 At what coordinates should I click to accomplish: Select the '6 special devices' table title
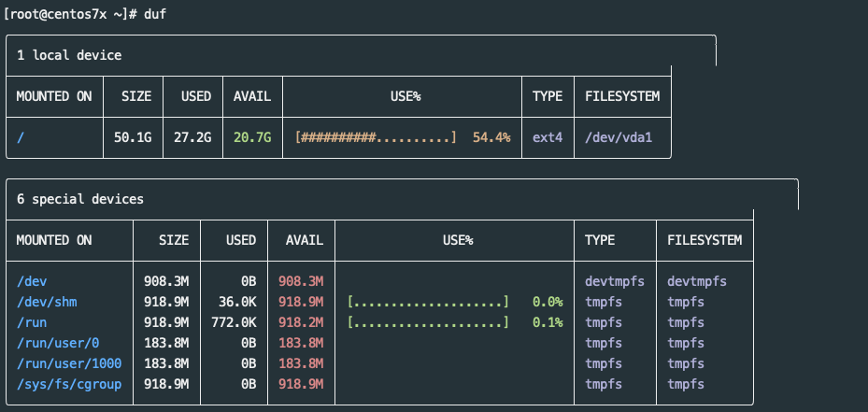tap(80, 199)
